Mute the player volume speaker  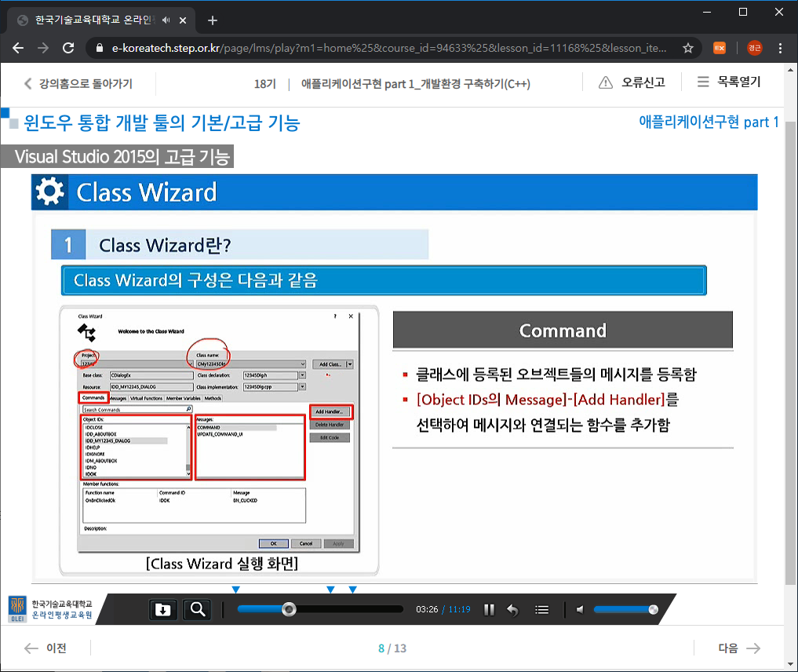(580, 609)
